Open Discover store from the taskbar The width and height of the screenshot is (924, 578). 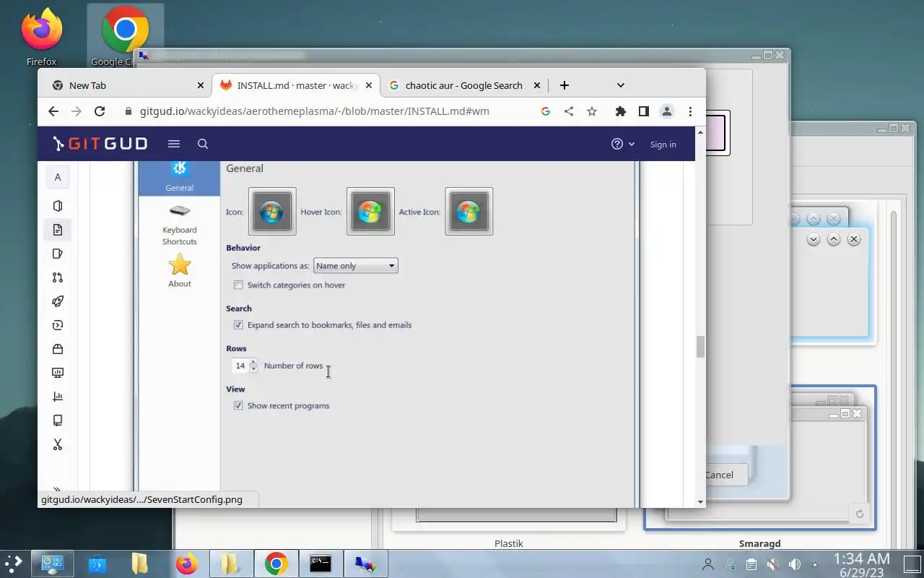97,564
